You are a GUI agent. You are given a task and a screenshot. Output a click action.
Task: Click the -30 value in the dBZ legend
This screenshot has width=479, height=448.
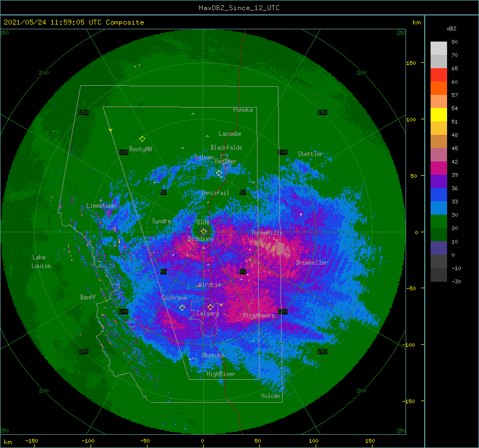456,281
